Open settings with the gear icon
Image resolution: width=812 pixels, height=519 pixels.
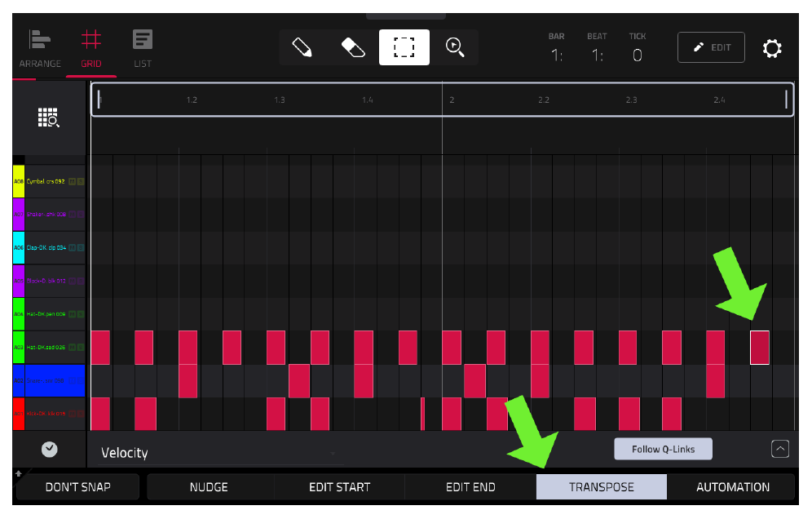point(771,48)
